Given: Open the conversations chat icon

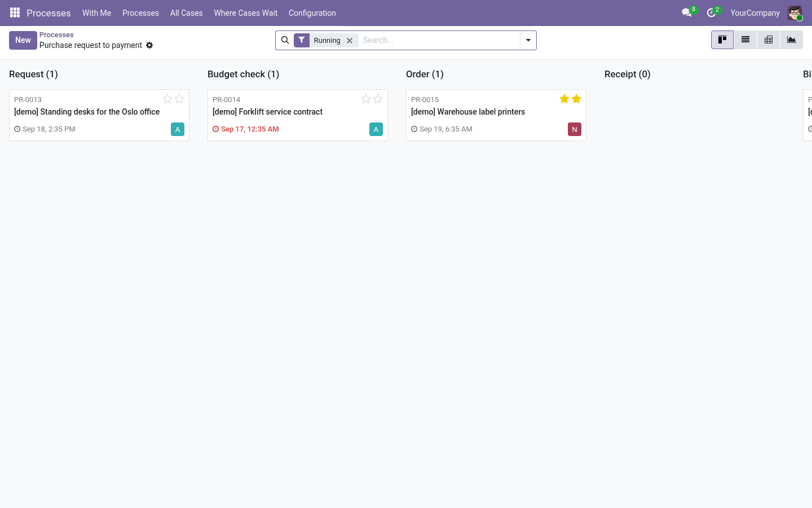Looking at the screenshot, I should [687, 12].
